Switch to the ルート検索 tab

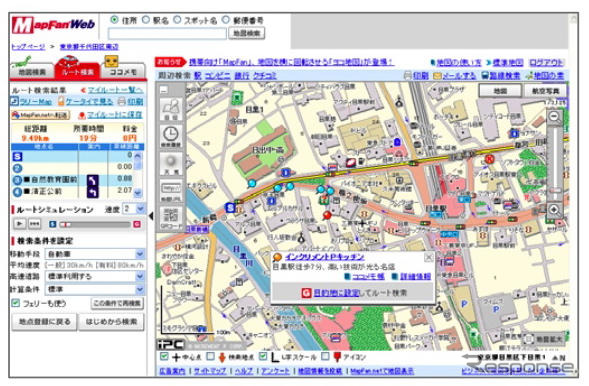tap(77, 71)
